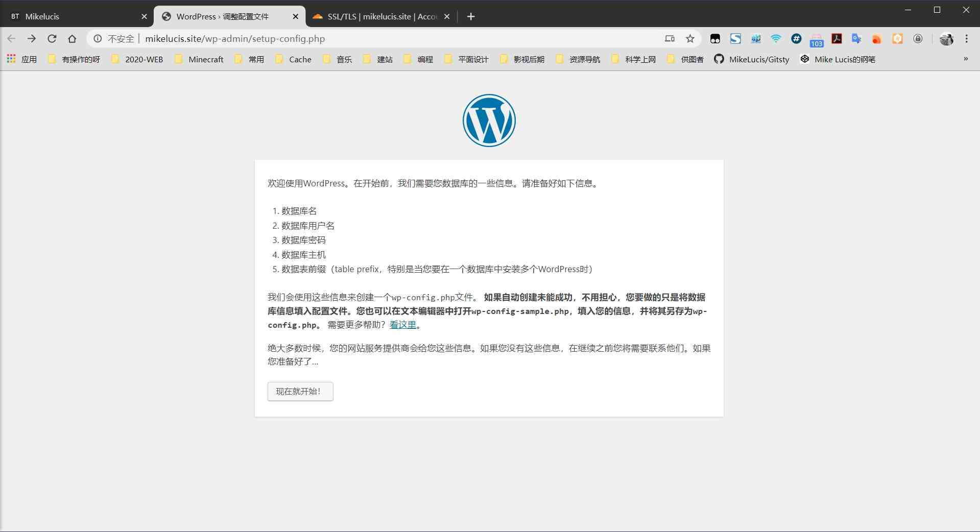Open the 看这里 help link

[403, 325]
